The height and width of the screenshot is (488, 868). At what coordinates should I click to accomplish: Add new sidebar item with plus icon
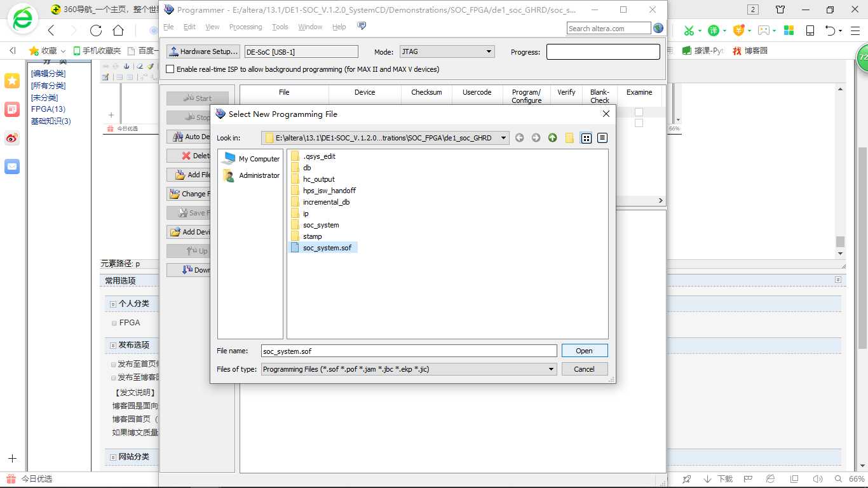[12, 458]
